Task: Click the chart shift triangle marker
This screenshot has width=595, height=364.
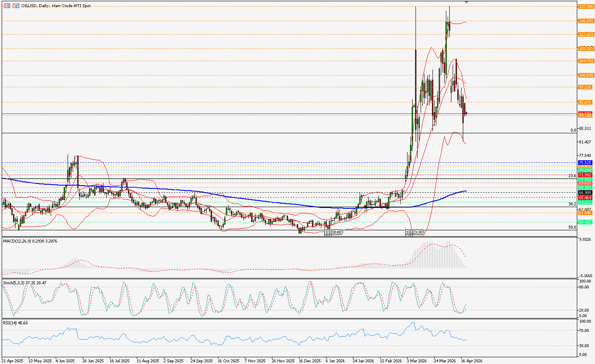Action: [x=466, y=3]
